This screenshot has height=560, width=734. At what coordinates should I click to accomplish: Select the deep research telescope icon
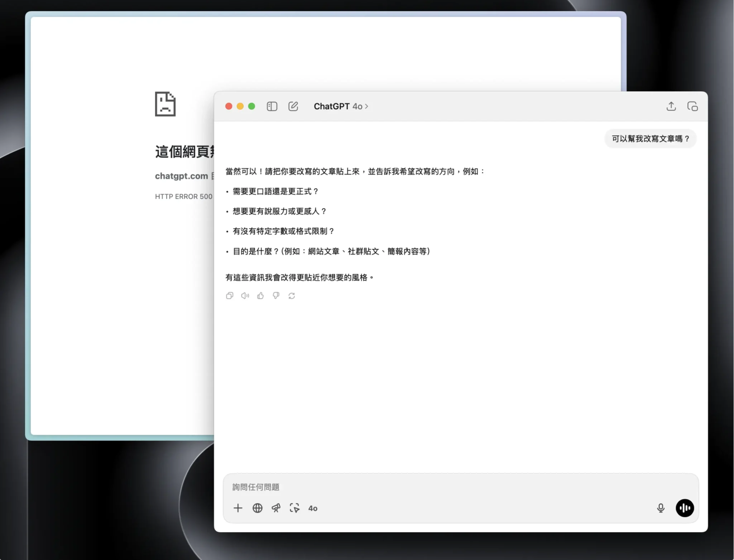tap(276, 508)
